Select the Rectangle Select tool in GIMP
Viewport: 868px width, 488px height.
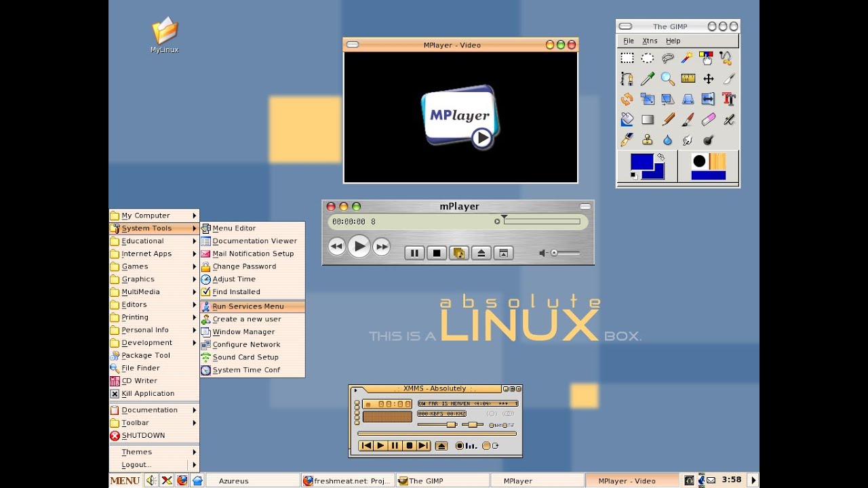(x=627, y=58)
